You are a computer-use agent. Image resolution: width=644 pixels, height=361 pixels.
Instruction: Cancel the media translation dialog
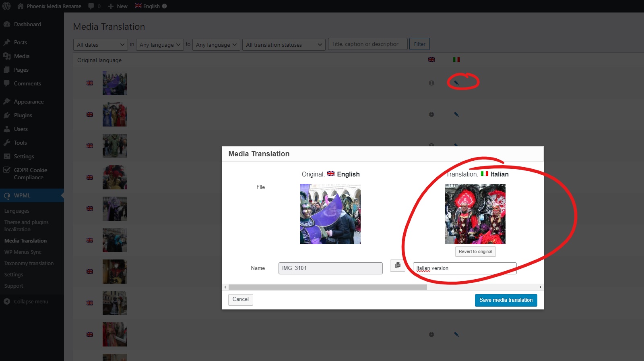point(241,299)
